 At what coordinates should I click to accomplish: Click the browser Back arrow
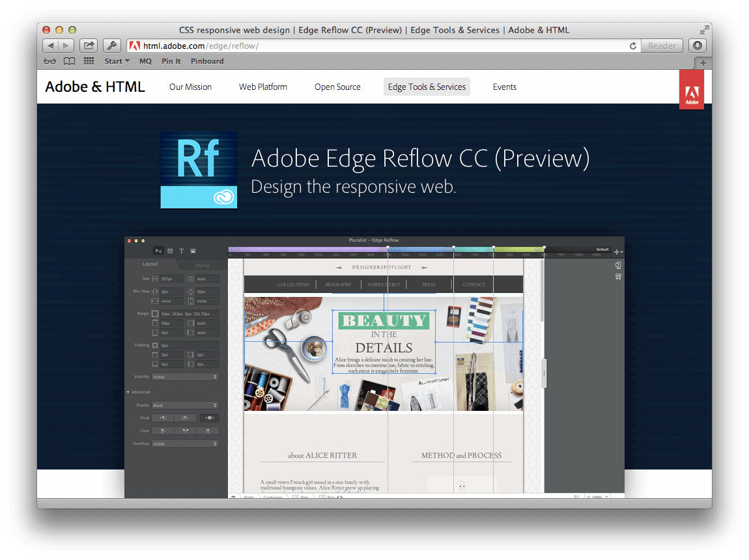click(x=50, y=46)
